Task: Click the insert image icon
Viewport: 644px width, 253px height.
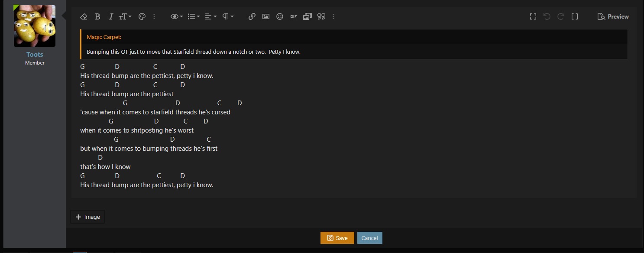Action: pyautogui.click(x=266, y=16)
